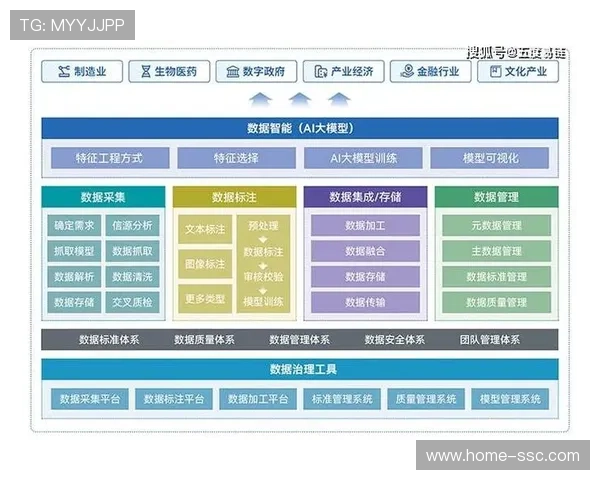600x480 pixels.
Task: Click the 主数据管理 box
Action: (x=497, y=251)
